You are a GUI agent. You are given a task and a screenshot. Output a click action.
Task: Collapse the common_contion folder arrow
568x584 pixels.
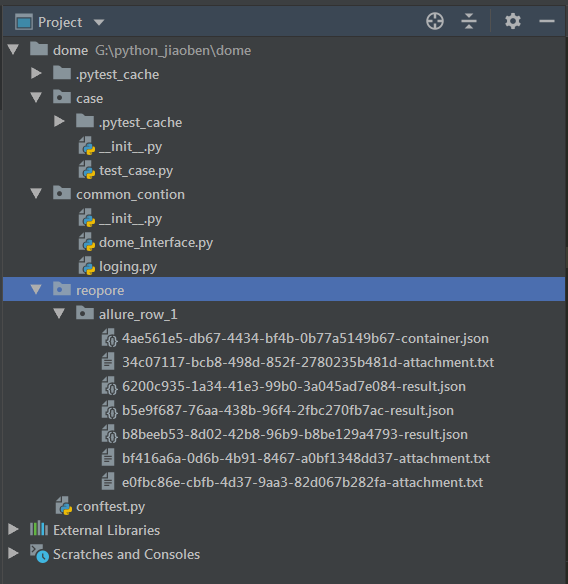tap(36, 193)
